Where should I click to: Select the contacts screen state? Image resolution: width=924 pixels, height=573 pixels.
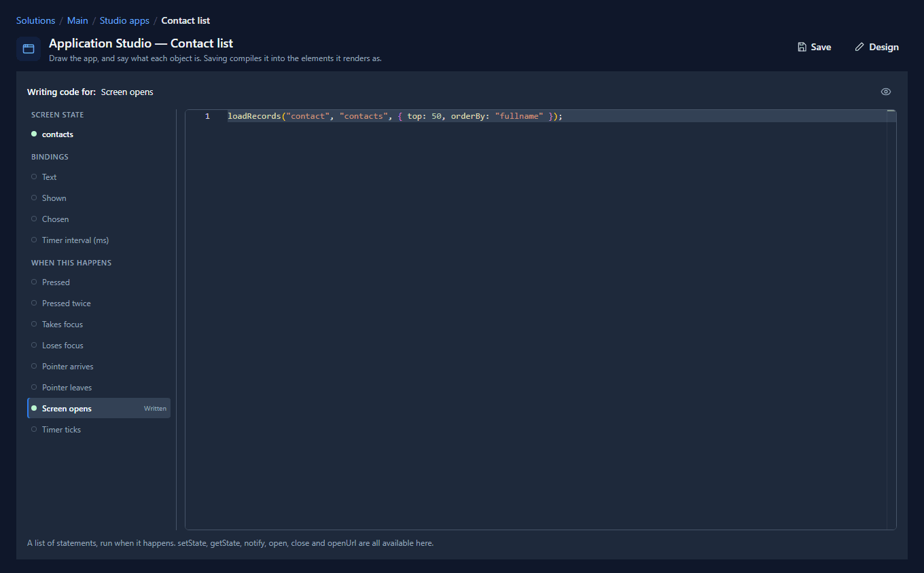[x=99, y=134]
